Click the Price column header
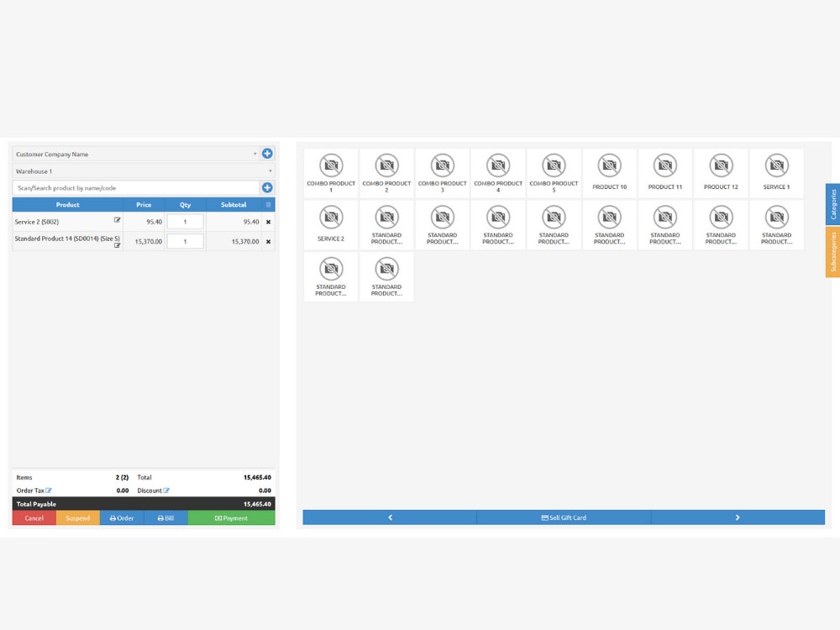This screenshot has height=630, width=840. click(144, 205)
